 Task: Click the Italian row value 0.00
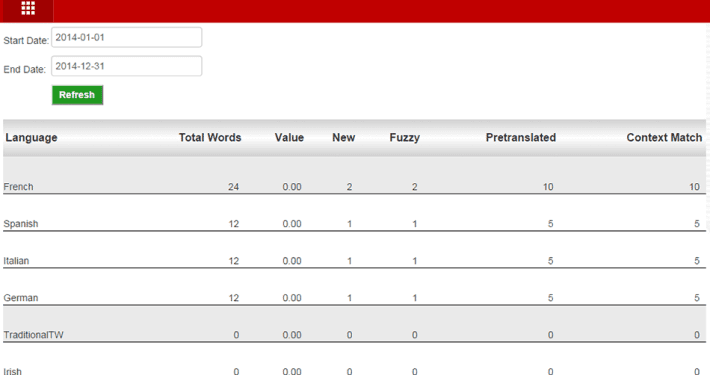click(x=292, y=261)
